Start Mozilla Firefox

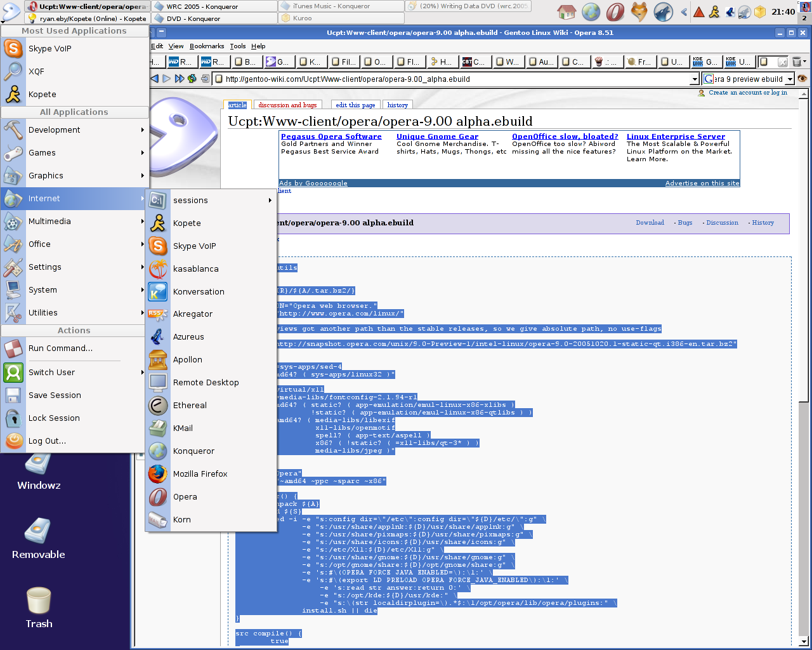pos(211,474)
